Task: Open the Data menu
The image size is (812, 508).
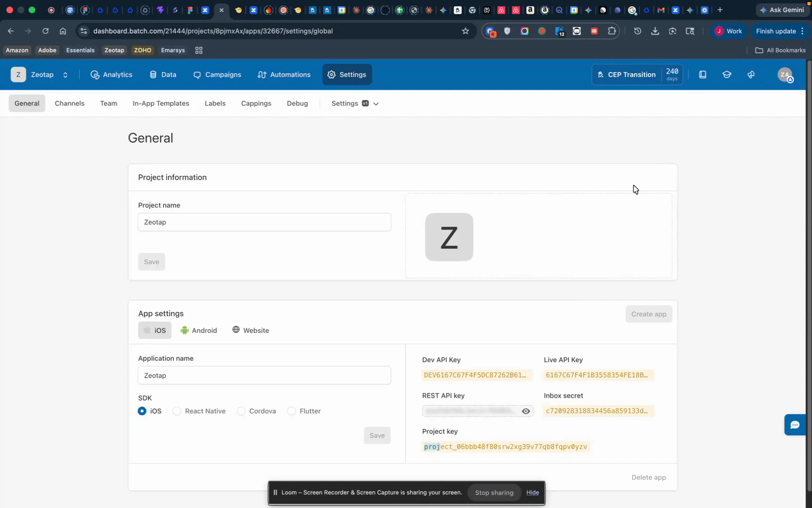Action: point(163,75)
